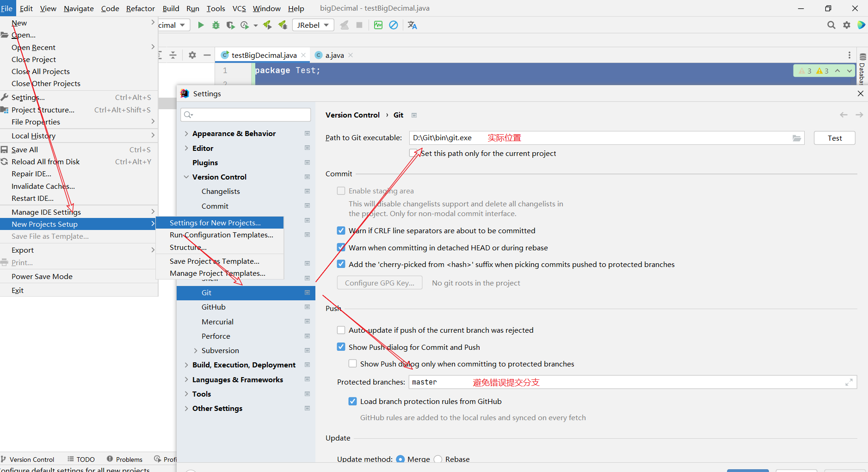Click the Protected branches input field
This screenshot has height=472, width=868.
pyautogui.click(x=633, y=382)
